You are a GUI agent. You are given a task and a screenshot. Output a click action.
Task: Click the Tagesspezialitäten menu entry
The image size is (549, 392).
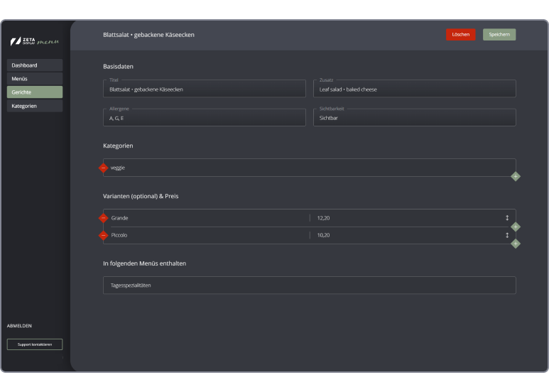310,285
